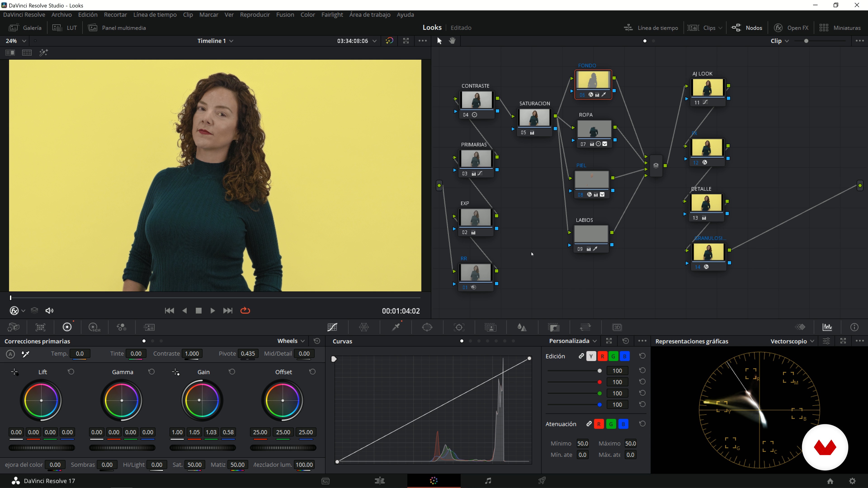Show the Information panel
Viewport: 868px width, 488px height.
(x=854, y=327)
